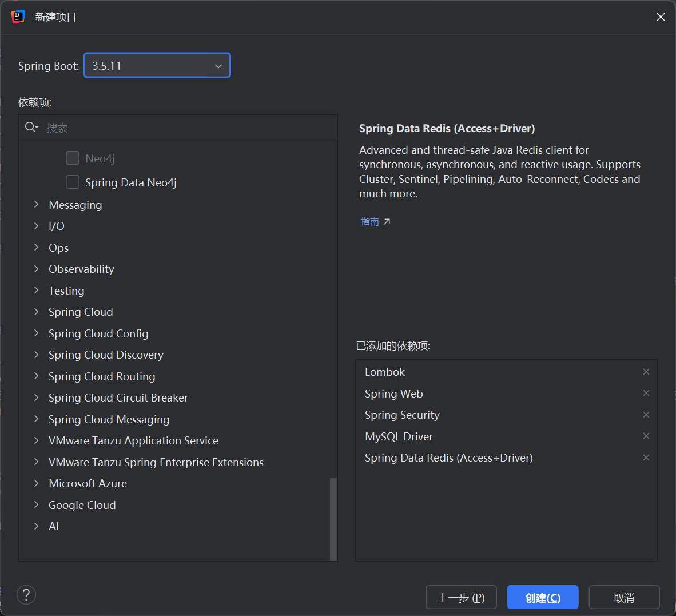Close the 新建项目 dialog
The height and width of the screenshot is (616, 676).
(x=661, y=17)
